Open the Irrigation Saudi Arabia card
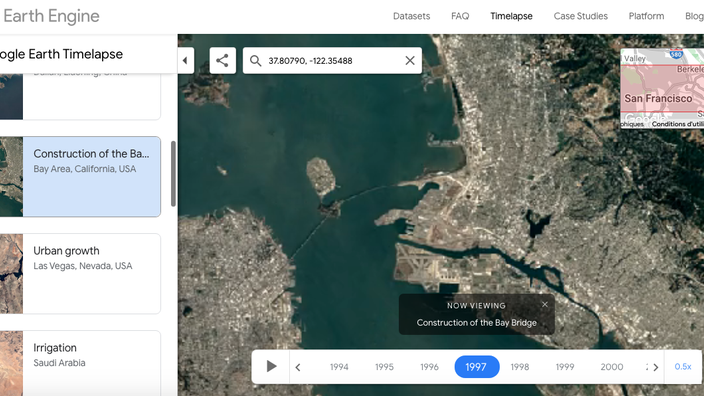 point(80,363)
